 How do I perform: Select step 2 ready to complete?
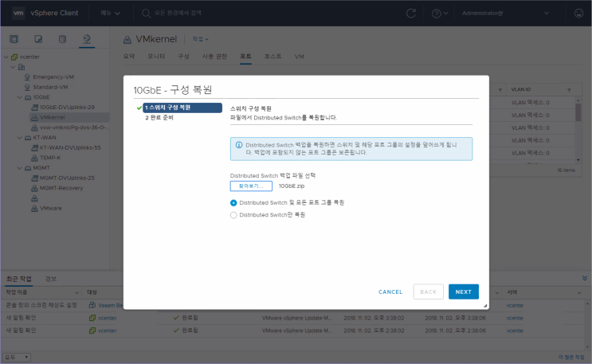(159, 118)
